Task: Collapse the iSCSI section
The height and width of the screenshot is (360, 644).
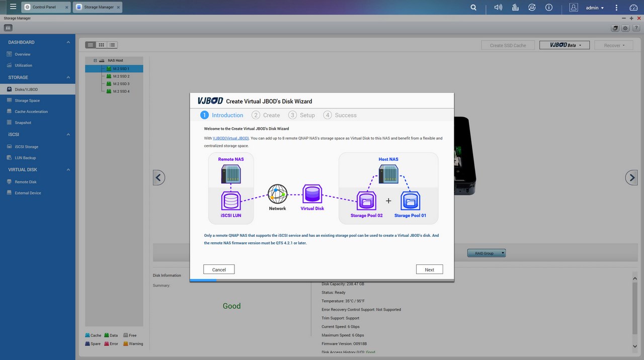Action: (x=68, y=135)
